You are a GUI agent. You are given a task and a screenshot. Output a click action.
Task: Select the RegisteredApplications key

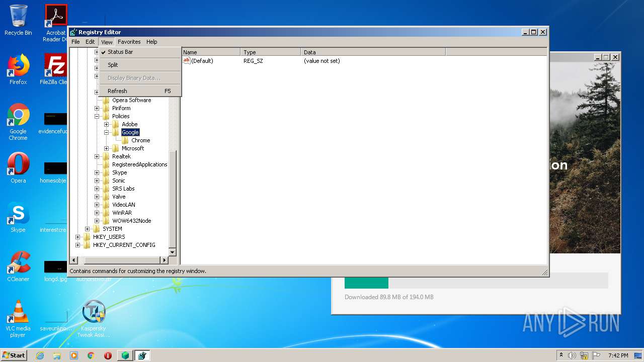click(x=139, y=164)
